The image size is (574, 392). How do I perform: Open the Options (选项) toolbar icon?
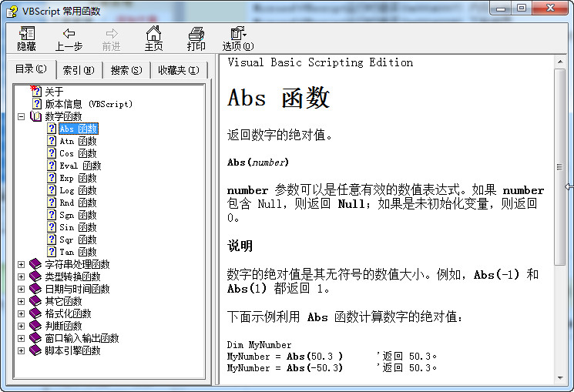click(238, 33)
